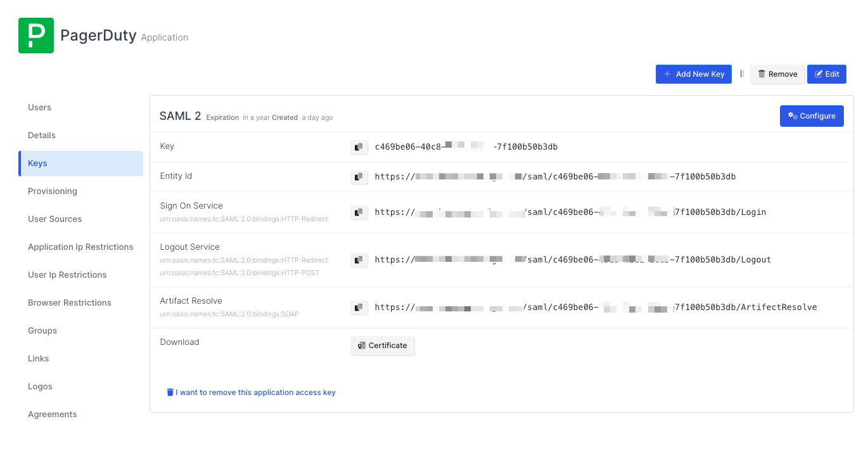Go to Details in sidebar
The width and height of the screenshot is (868, 473).
point(42,136)
